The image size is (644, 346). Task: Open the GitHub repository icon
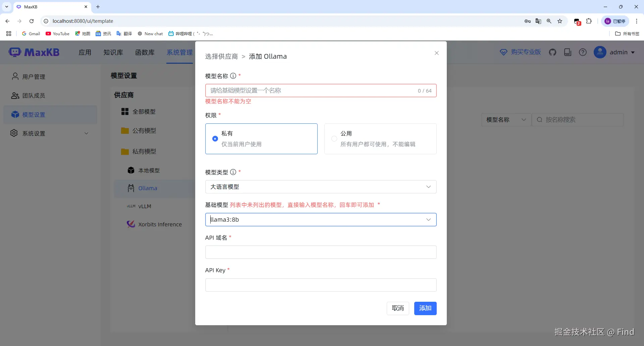[x=552, y=52]
